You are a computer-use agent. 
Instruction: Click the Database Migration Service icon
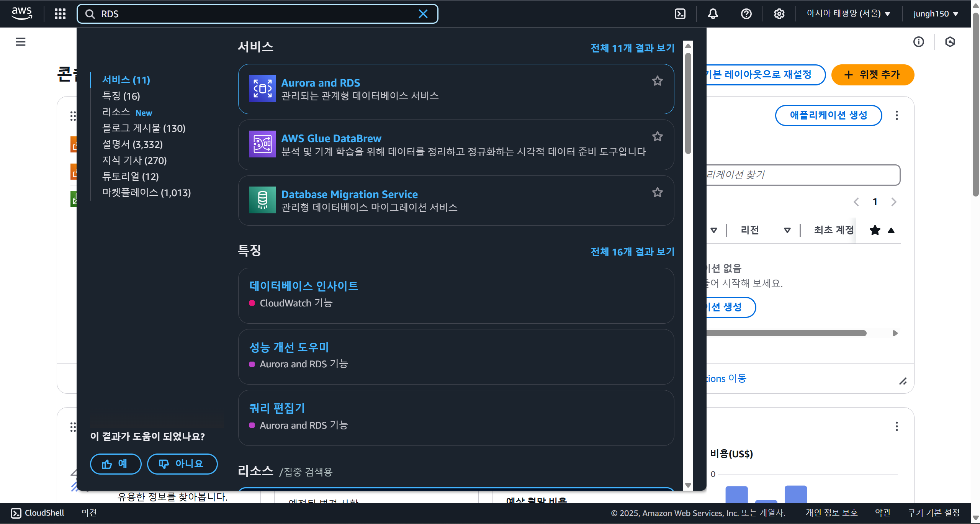[263, 200]
